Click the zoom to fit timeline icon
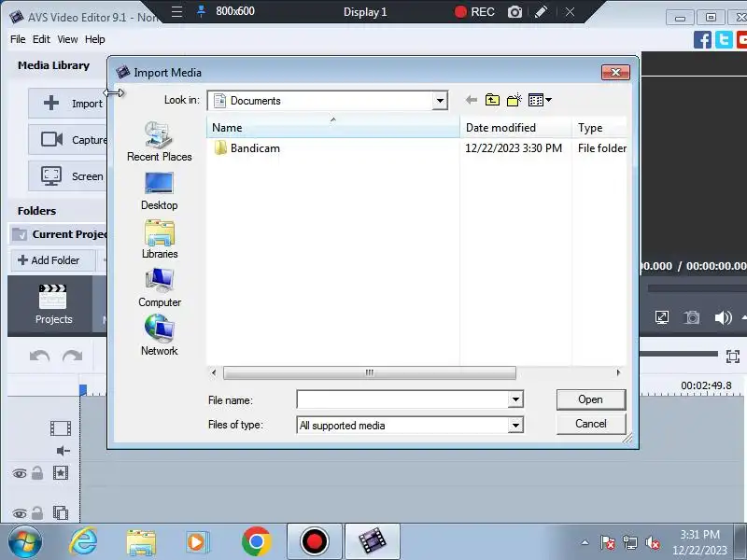 pyautogui.click(x=733, y=357)
